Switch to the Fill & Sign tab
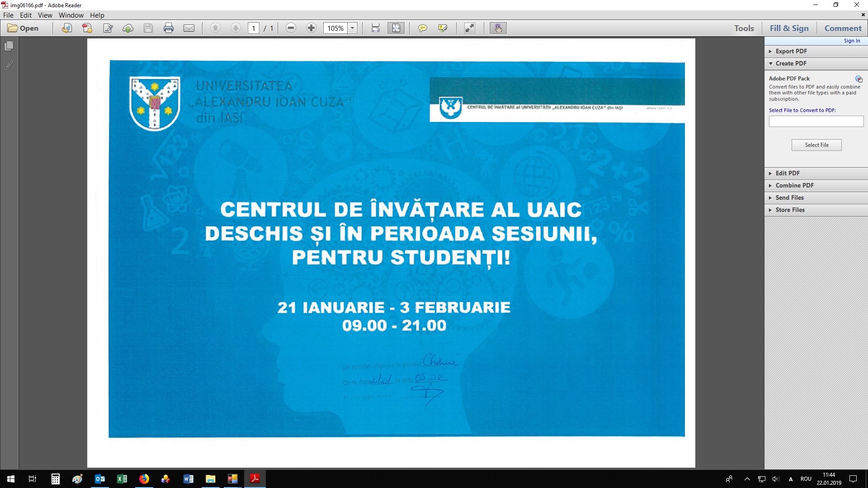The image size is (868, 488). (789, 28)
